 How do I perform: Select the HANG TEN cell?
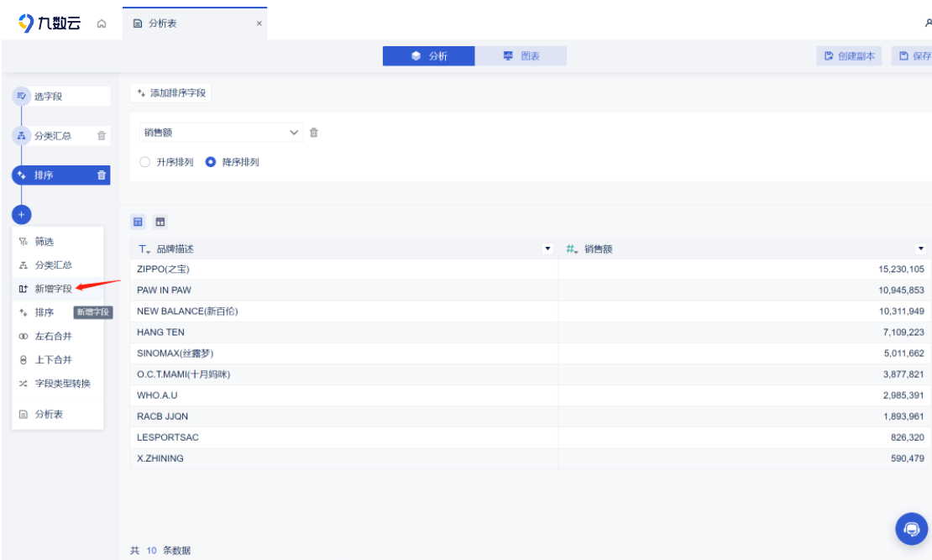(x=344, y=332)
